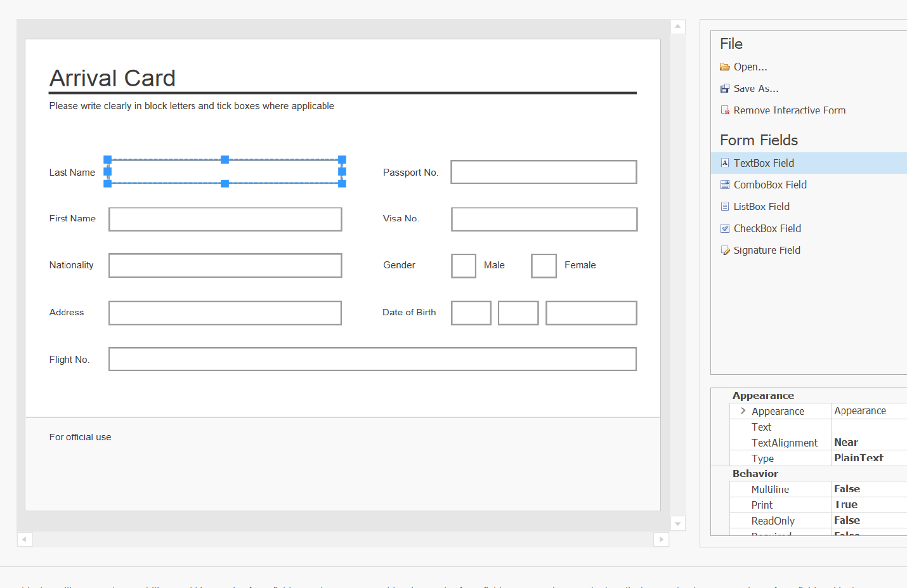
Task: Select the Multiline property name
Action: pyautogui.click(x=770, y=489)
